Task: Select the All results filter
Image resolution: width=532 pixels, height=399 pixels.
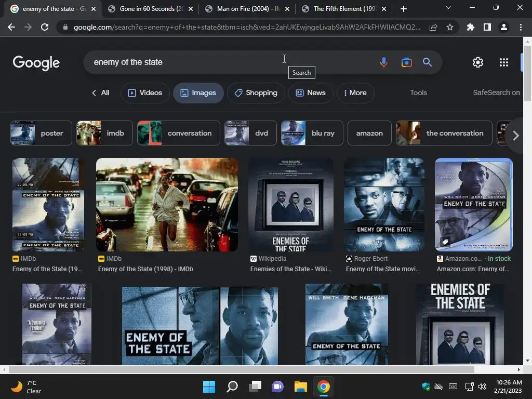Action: pyautogui.click(x=101, y=92)
